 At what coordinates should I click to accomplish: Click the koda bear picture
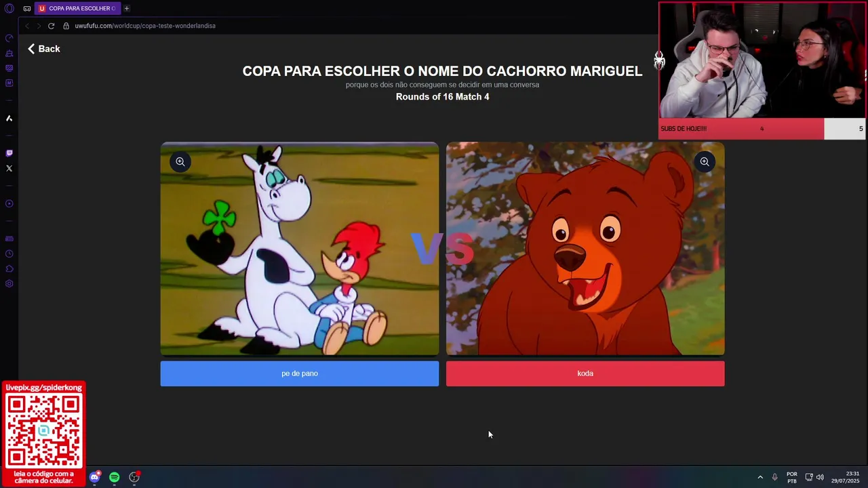tap(585, 249)
